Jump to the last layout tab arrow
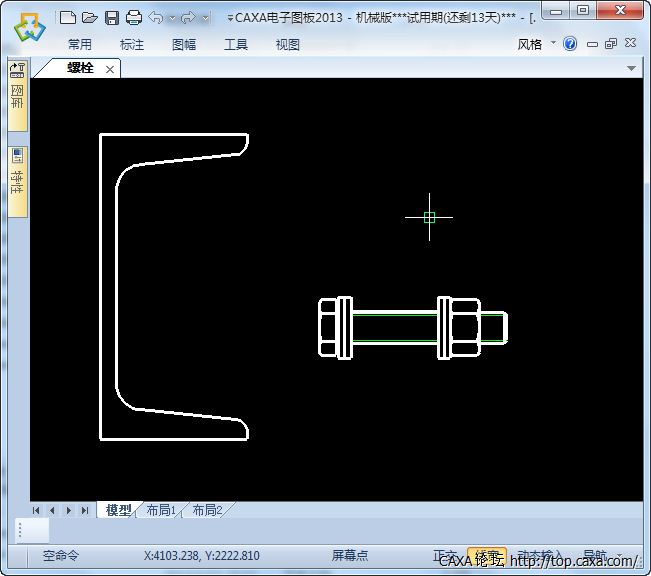Screen dimensions: 651x576 pyautogui.click(x=84, y=510)
